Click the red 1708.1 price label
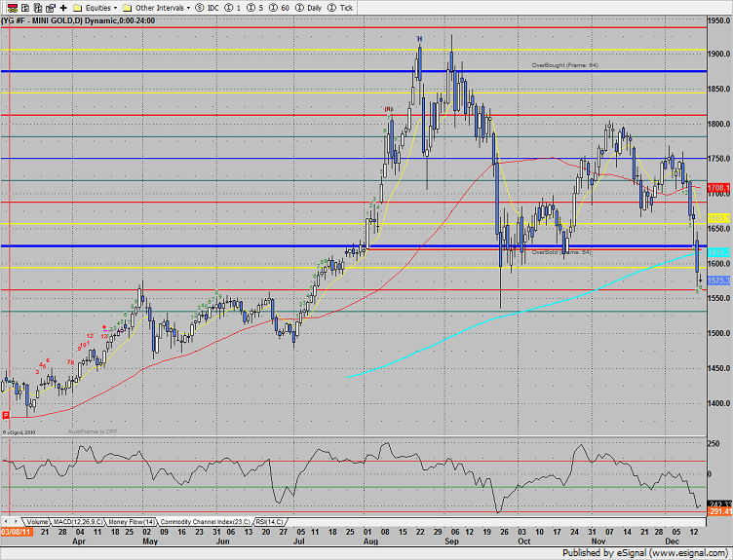 click(718, 188)
